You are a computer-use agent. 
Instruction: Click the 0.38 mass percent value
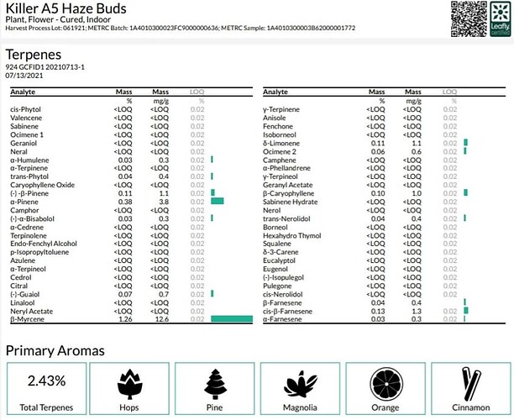125,202
